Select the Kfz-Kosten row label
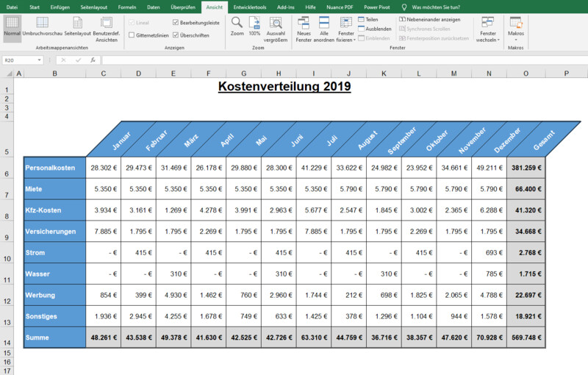 click(x=54, y=210)
